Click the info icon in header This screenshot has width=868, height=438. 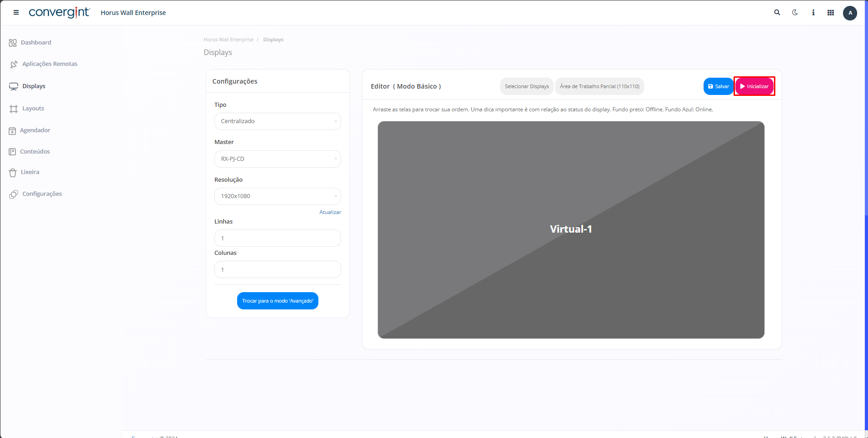(x=813, y=13)
